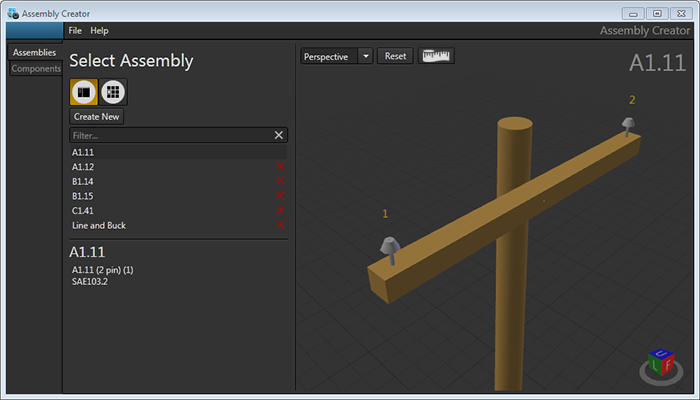Image resolution: width=700 pixels, height=400 pixels.
Task: Click inside the Filter text field
Action: point(170,135)
